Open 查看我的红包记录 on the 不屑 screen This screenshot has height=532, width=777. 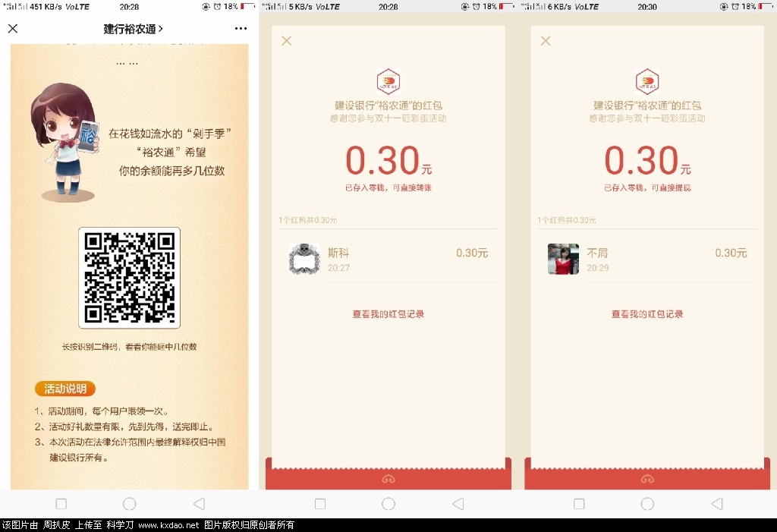(647, 314)
